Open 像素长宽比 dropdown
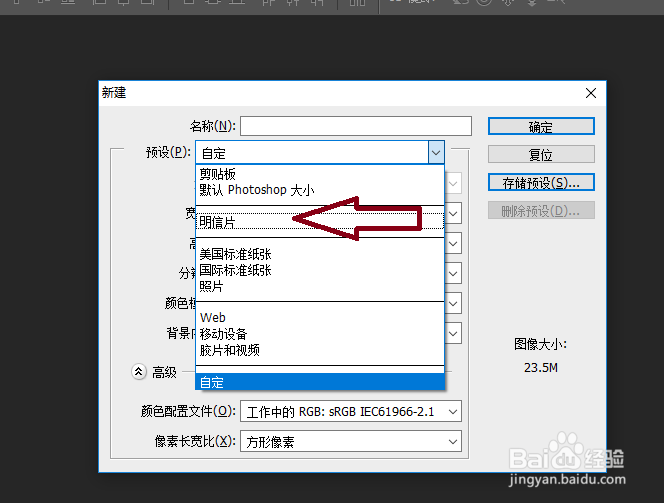Viewport: 664px width, 503px height. click(351, 441)
